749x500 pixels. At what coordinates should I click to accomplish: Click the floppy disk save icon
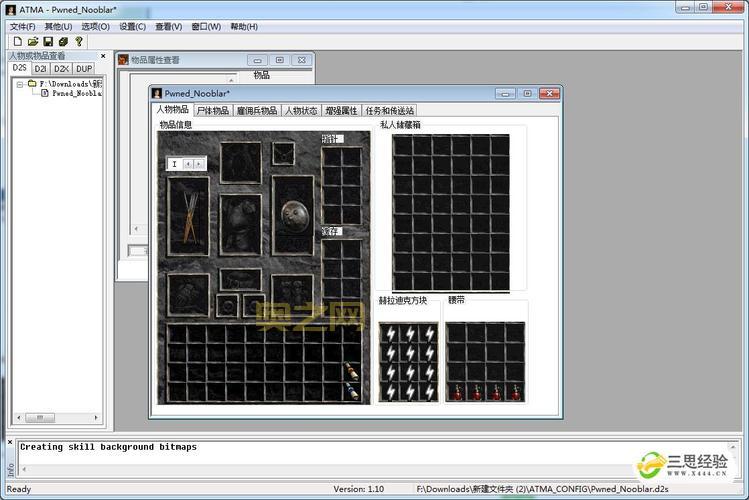pos(48,42)
